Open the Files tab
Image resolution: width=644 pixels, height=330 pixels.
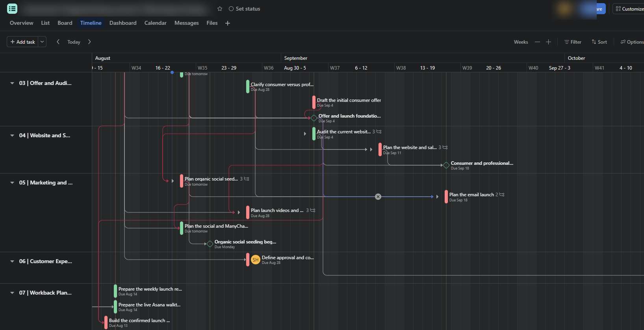pos(212,23)
